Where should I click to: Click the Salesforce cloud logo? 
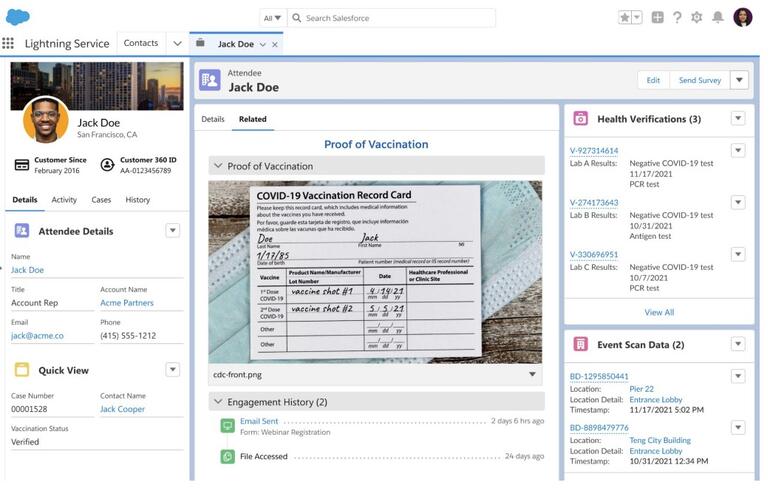(18, 17)
